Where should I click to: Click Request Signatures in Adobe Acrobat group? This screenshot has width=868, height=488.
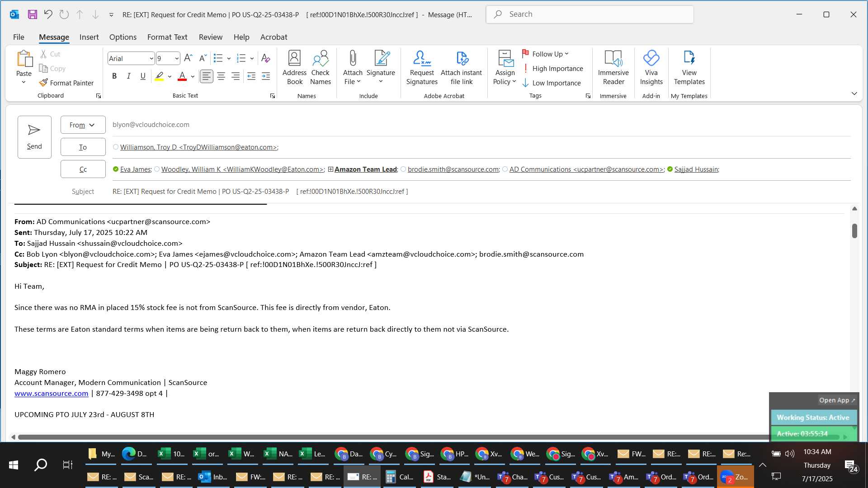(422, 67)
